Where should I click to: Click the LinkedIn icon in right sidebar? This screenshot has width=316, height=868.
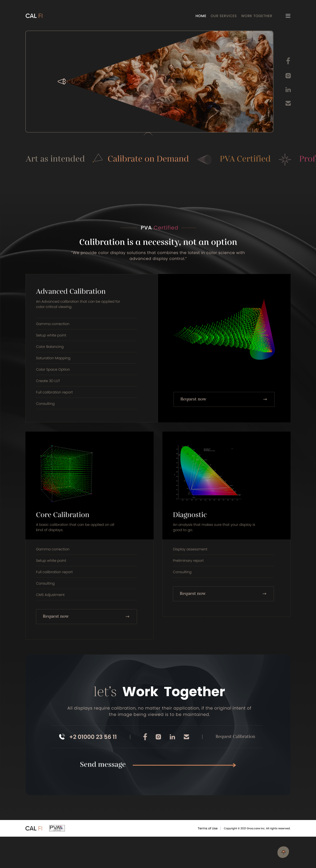click(288, 90)
